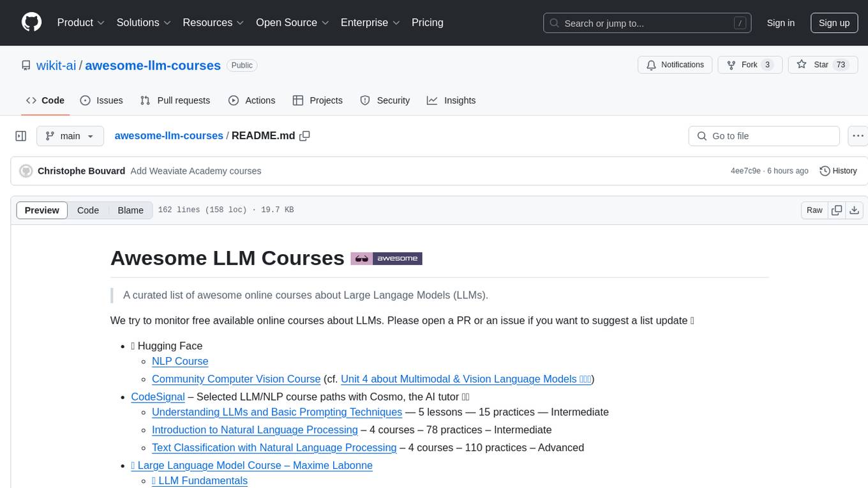Click the Notifications bell button

tap(675, 65)
